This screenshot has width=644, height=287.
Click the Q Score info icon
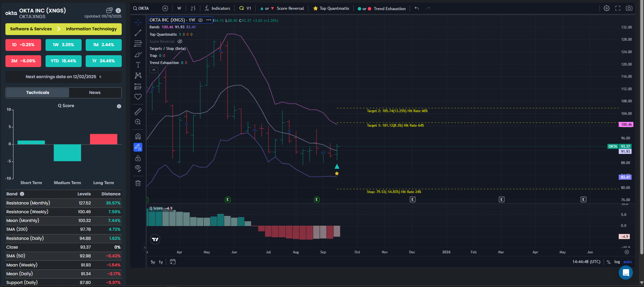tap(119, 106)
